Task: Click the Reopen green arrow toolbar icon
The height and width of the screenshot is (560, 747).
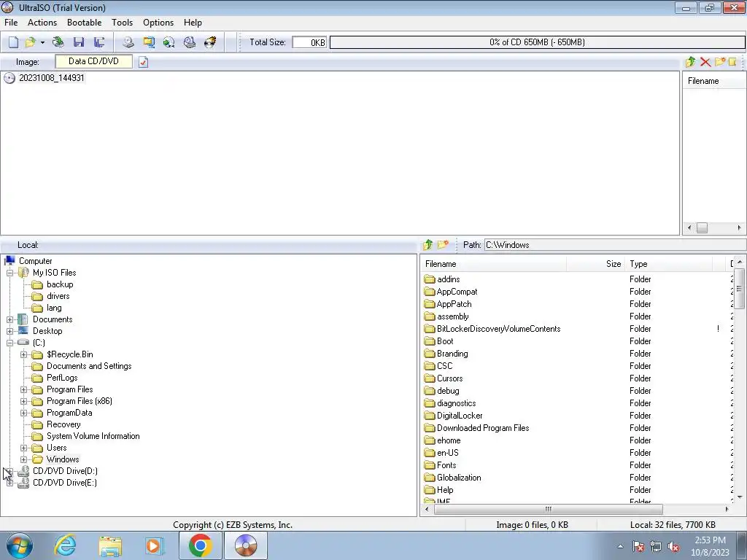Action: coord(58,42)
